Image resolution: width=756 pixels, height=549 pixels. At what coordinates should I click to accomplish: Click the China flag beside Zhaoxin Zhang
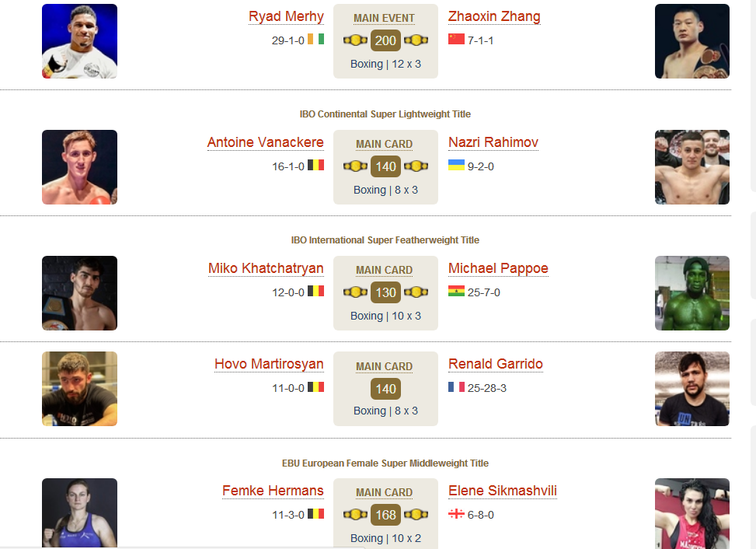(456, 39)
